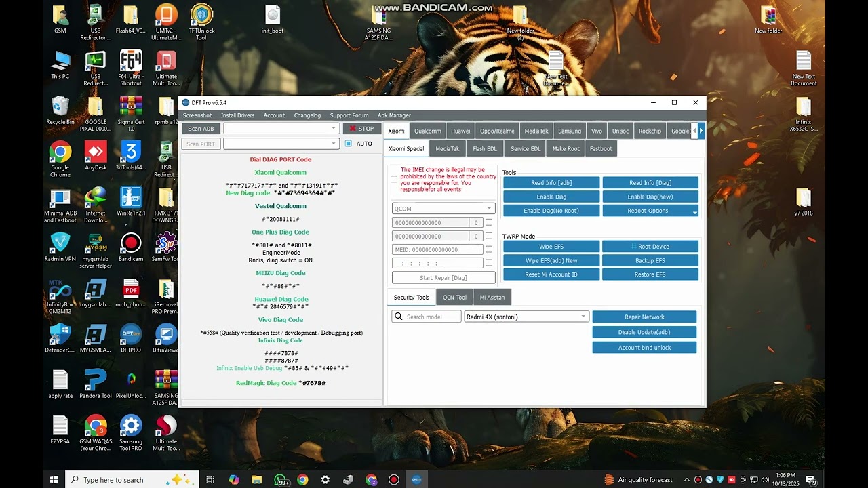Open WhatsApp from the taskbar
The width and height of the screenshot is (868, 488).
tap(281, 480)
